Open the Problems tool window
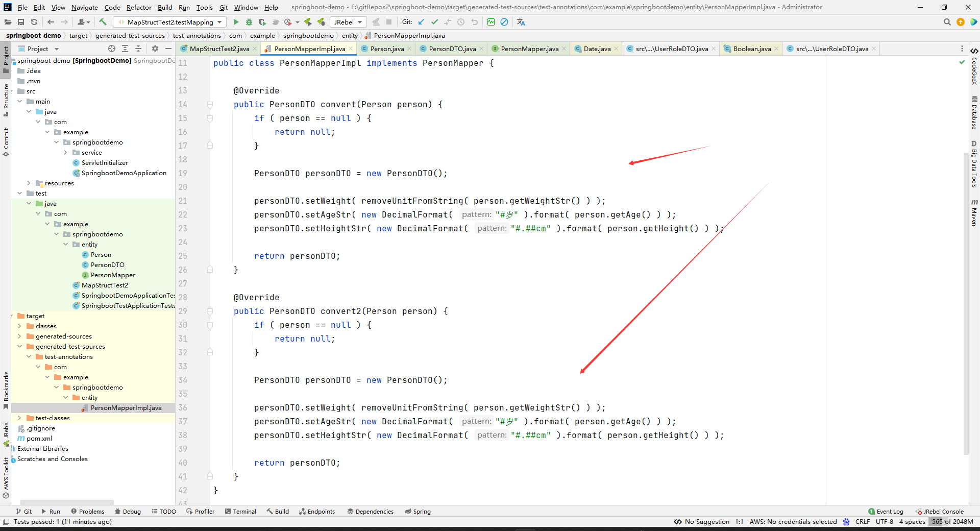This screenshot has height=531, width=980. [x=87, y=512]
